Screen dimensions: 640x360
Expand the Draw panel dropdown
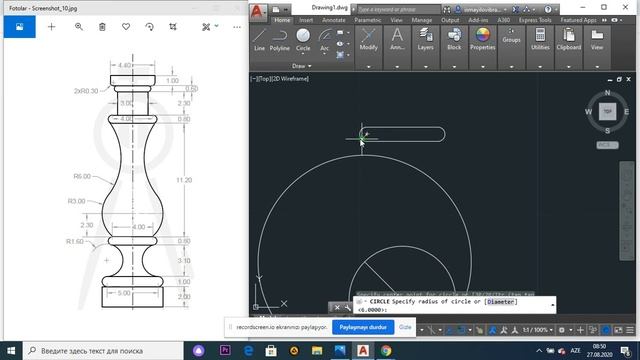[302, 66]
